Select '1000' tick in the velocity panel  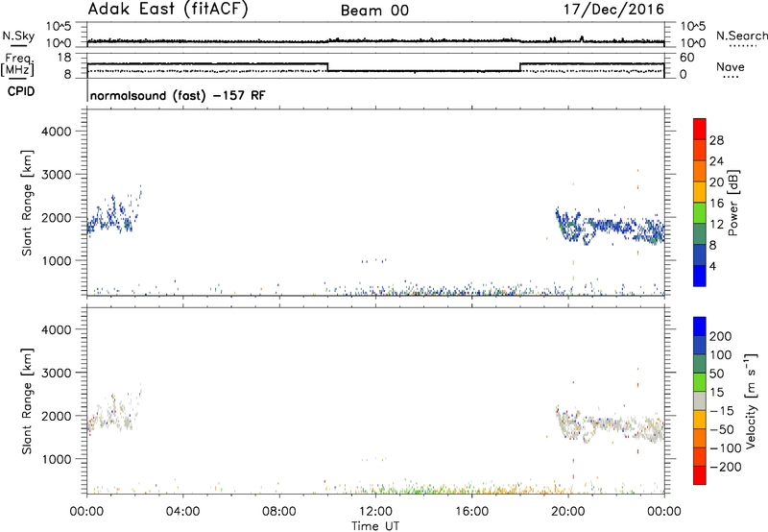(57, 460)
